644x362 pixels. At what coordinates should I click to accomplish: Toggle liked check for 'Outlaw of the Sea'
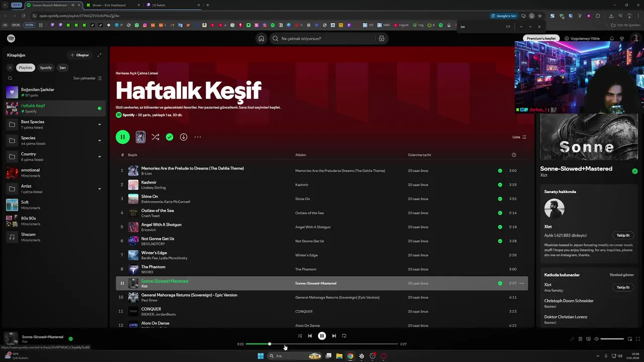tap(500, 213)
